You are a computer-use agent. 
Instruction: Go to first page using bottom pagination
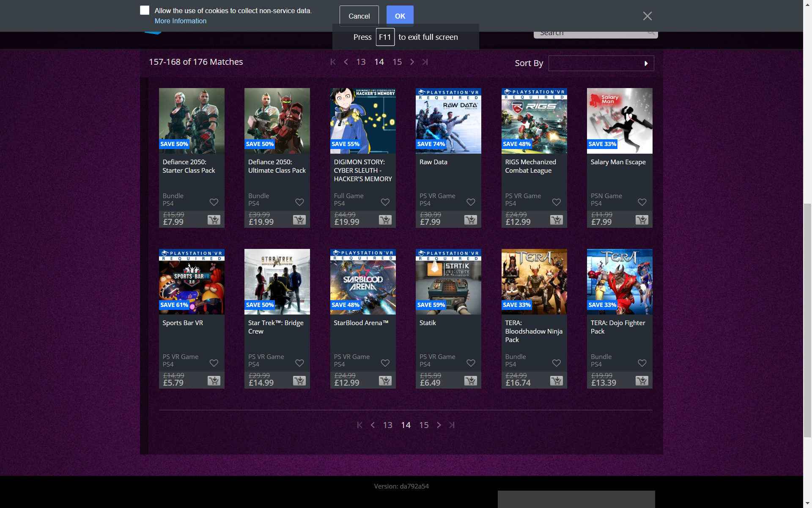tap(359, 425)
